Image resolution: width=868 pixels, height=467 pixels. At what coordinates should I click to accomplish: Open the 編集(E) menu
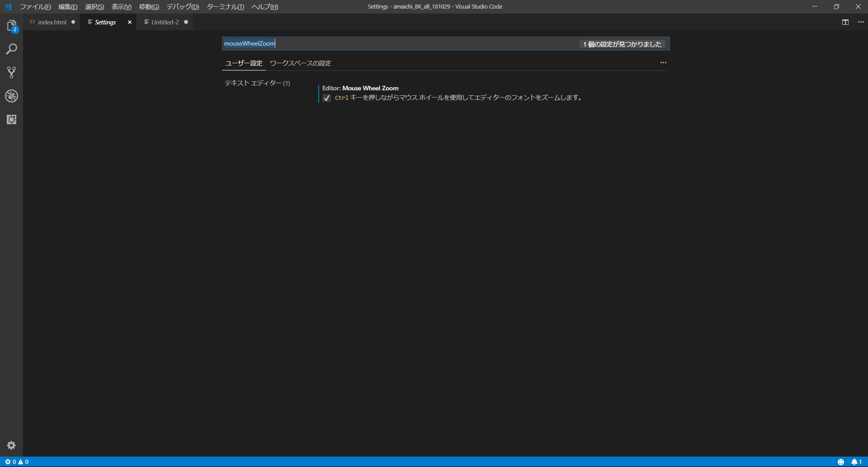pyautogui.click(x=68, y=7)
